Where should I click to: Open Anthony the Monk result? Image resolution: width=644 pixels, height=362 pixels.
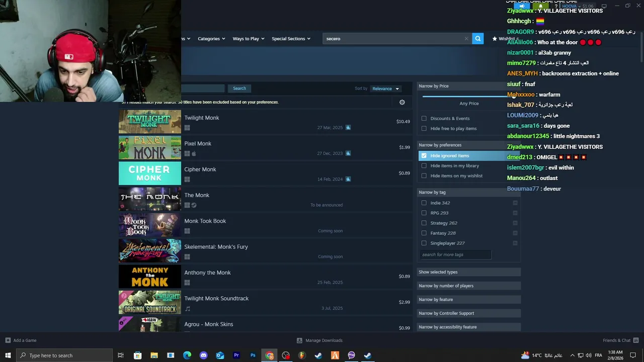coord(265,277)
